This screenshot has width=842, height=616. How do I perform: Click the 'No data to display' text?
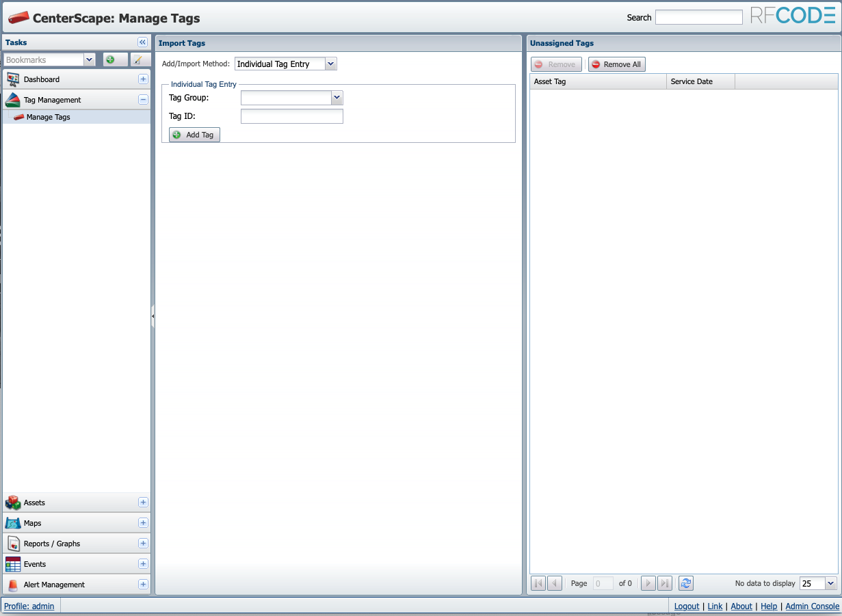[x=765, y=583]
